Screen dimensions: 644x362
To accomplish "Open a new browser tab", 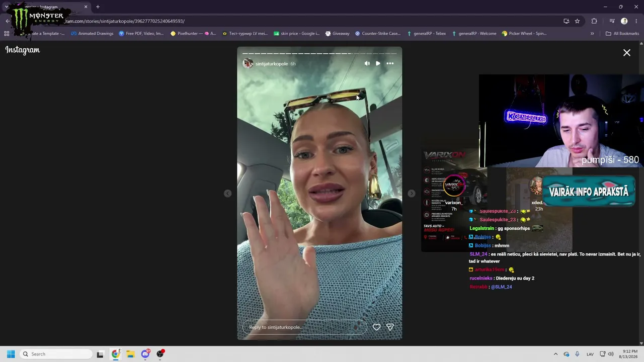I will coord(98,7).
